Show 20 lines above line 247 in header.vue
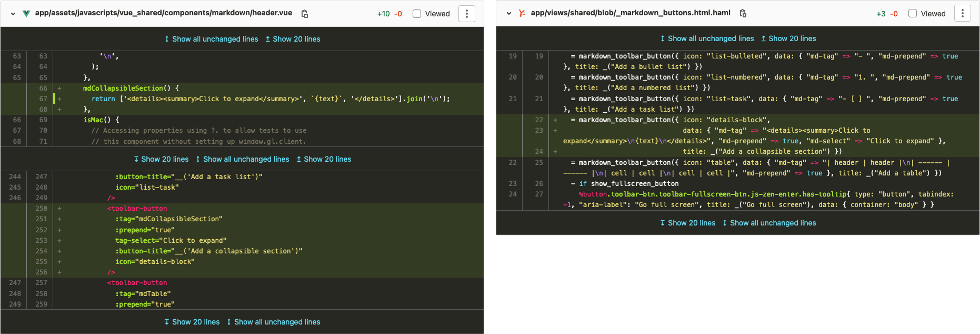Viewport: 980px width, 334px height. (324, 159)
